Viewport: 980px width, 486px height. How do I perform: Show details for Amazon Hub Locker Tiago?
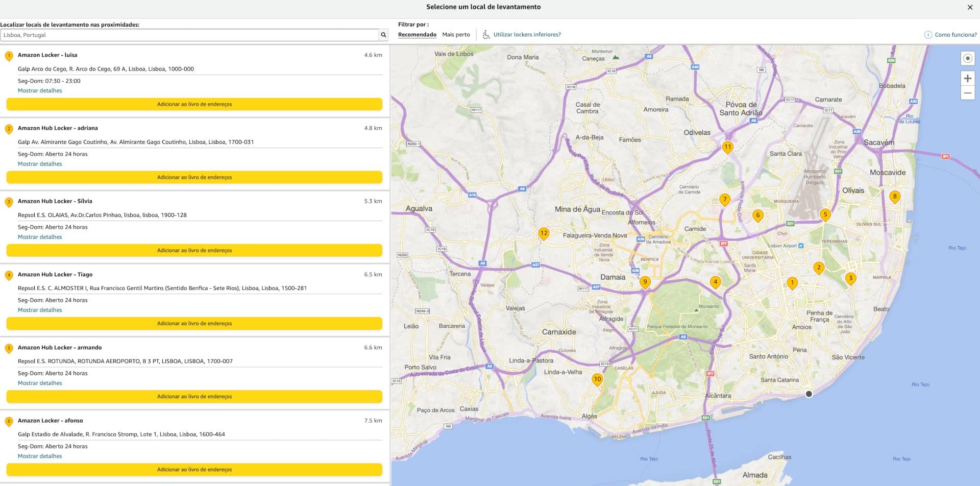pyautogui.click(x=40, y=310)
